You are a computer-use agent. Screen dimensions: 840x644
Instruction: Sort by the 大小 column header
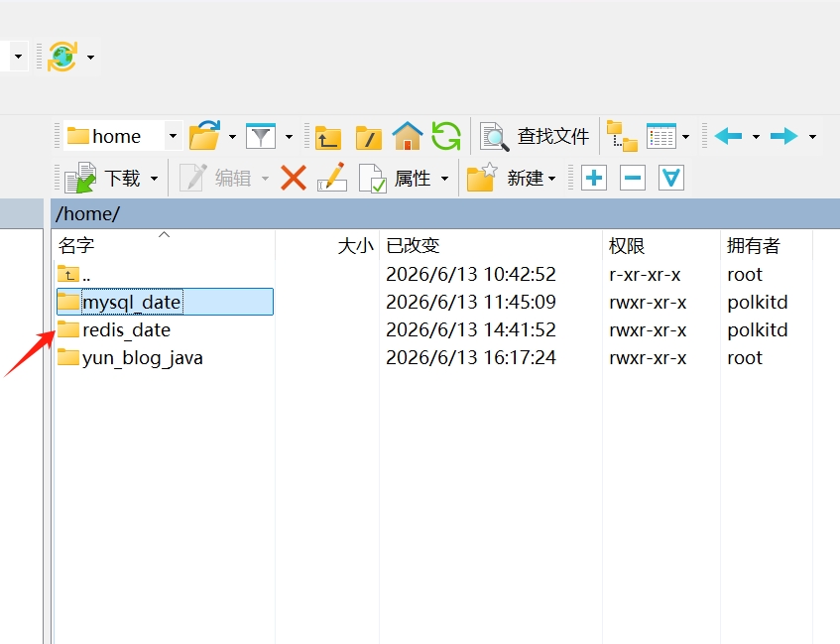[x=327, y=245]
